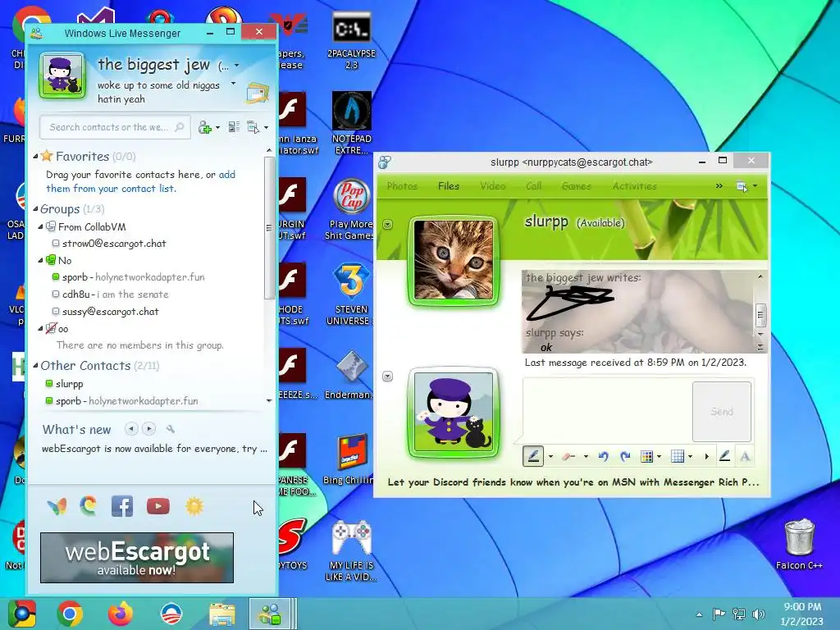The image size is (840, 630).
Task: Open Messenger show menu icon
Action: tap(253, 127)
